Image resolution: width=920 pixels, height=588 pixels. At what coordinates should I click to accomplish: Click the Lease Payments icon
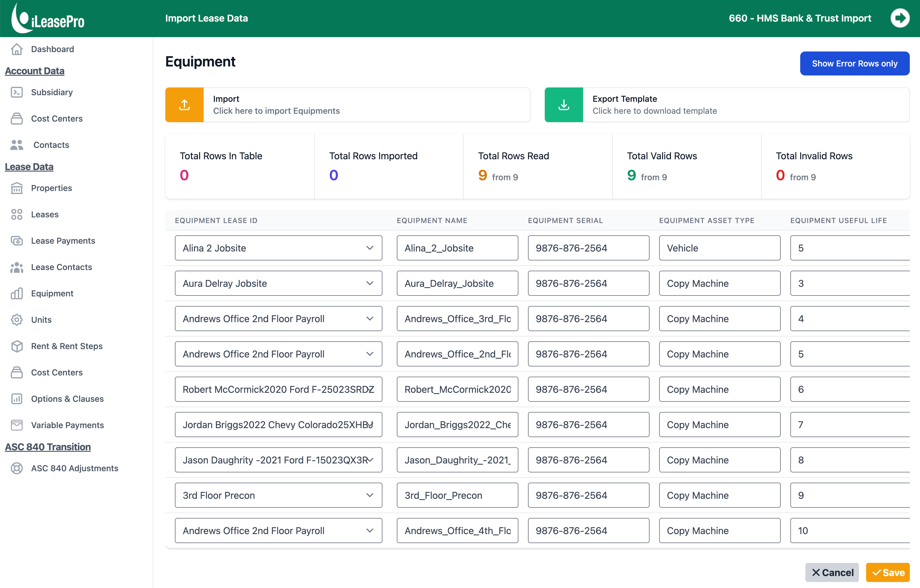(x=17, y=241)
